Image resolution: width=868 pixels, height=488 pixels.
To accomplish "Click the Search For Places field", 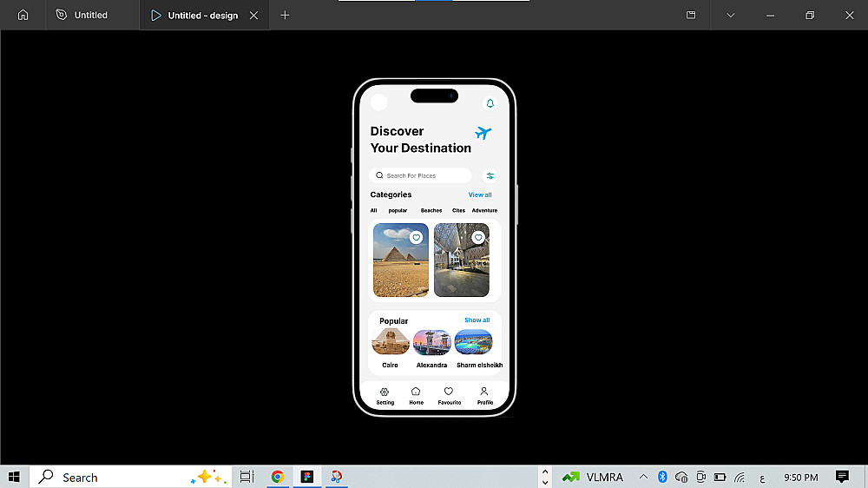I will (420, 175).
